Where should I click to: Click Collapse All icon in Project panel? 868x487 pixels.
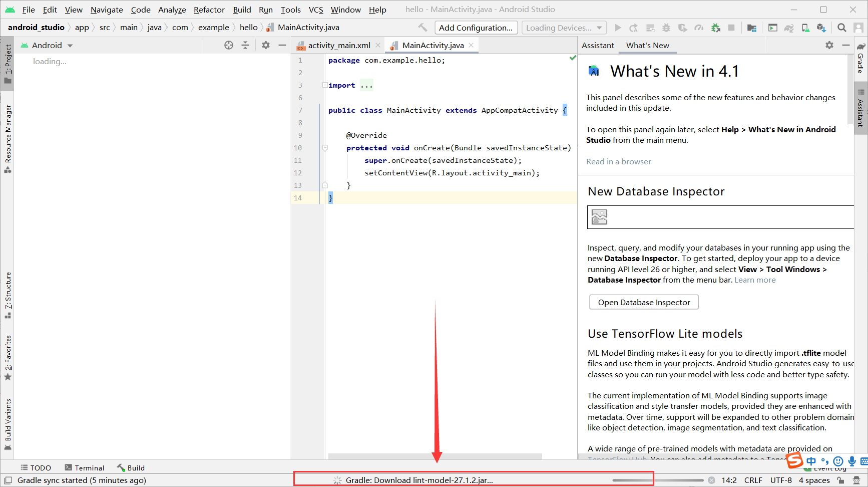245,45
